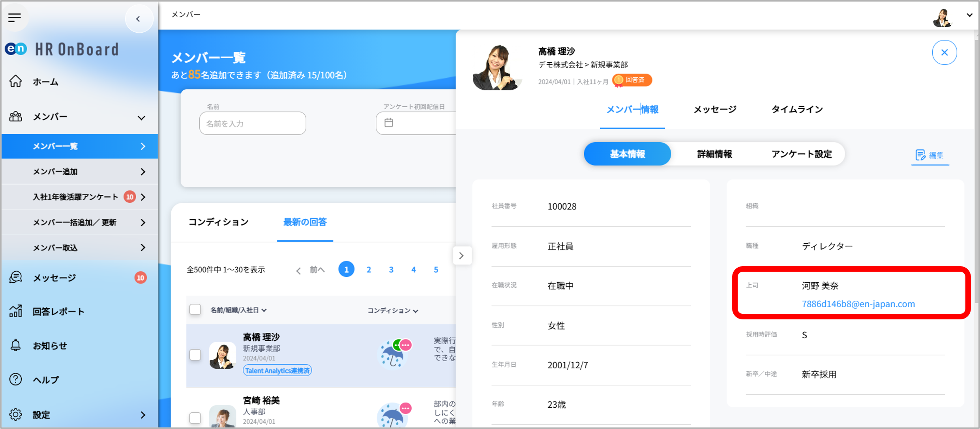980x429 pixels.
Task: Click the 編集 edit button
Action: coord(930,155)
